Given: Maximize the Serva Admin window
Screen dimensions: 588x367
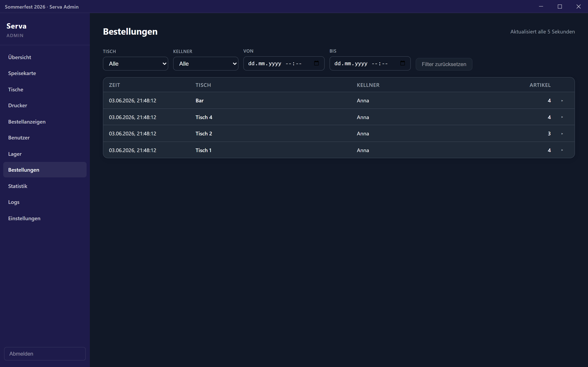Looking at the screenshot, I should click(560, 7).
